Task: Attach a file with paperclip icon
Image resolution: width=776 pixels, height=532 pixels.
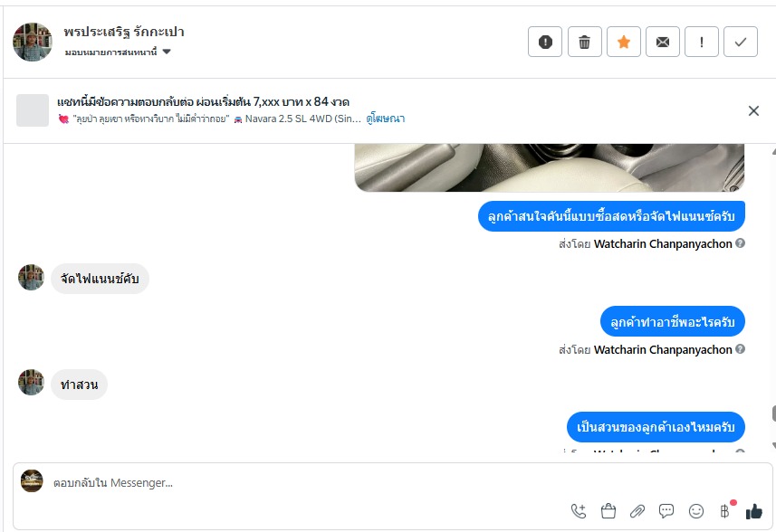Action: pos(637,511)
